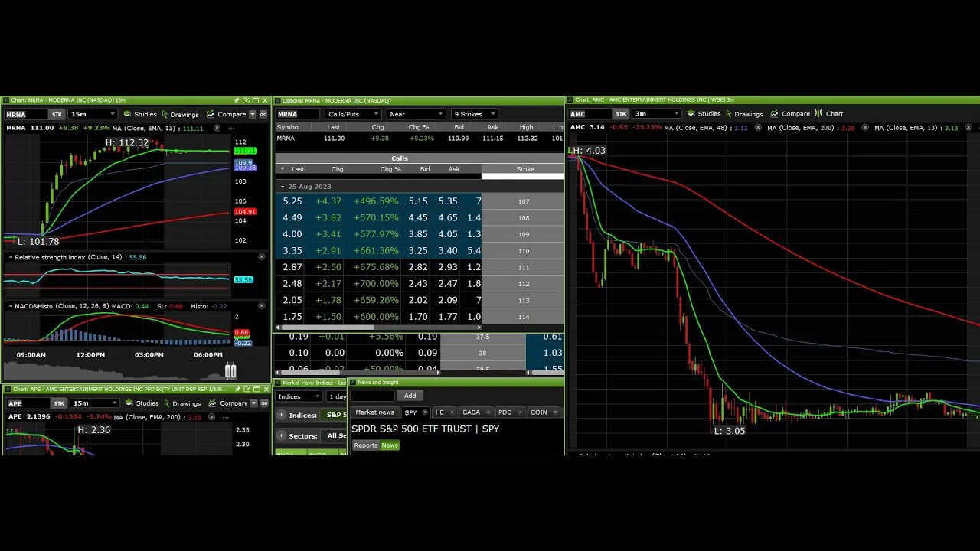Viewport: 980px width, 551px height.
Task: Open the Near expiration dropdown
Action: (x=416, y=114)
